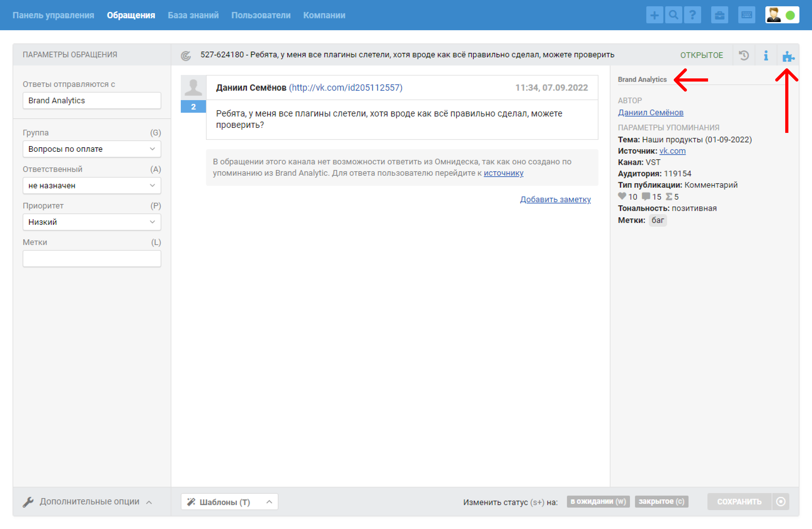Click the Brand Analytics reply-from field
The image size is (812, 529).
(x=92, y=101)
